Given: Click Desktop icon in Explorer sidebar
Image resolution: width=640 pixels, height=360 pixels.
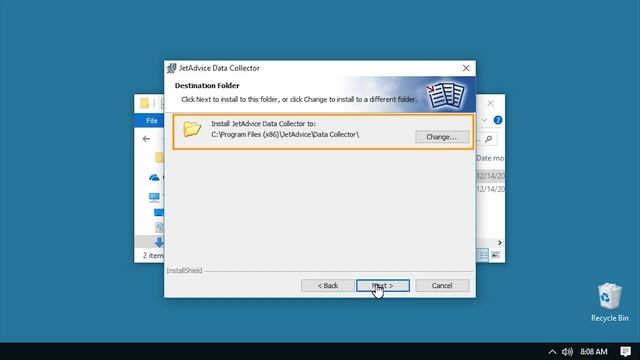Looking at the screenshot, I should coord(159,213).
